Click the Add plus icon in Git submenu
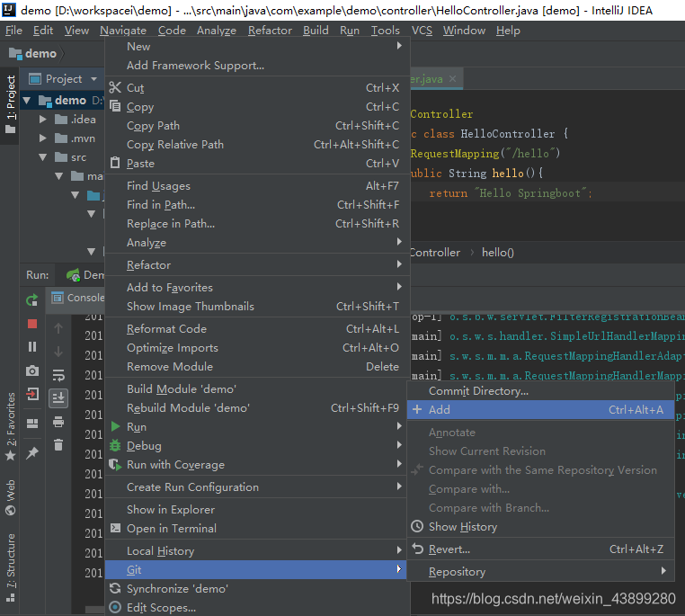Image resolution: width=685 pixels, height=616 pixels. 417,409
